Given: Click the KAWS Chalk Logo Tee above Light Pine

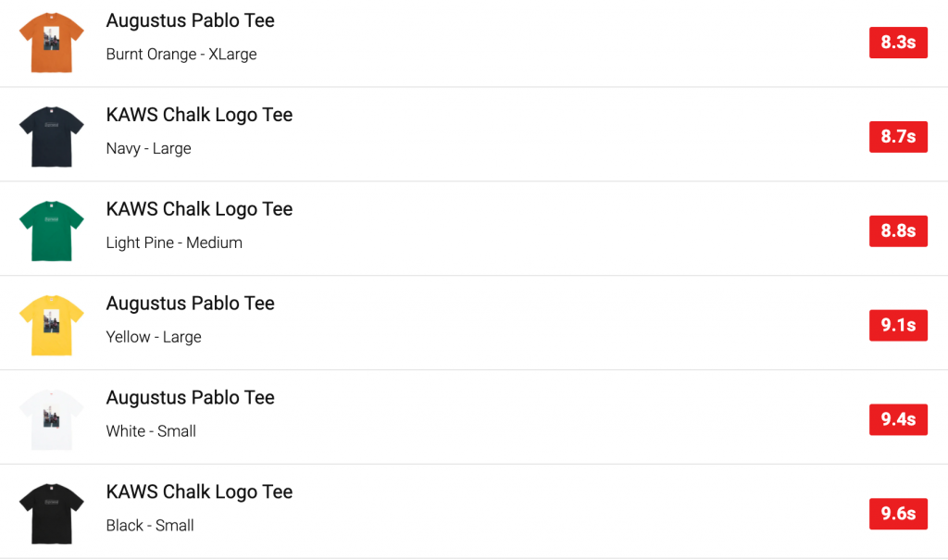Looking at the screenshot, I should [x=199, y=209].
